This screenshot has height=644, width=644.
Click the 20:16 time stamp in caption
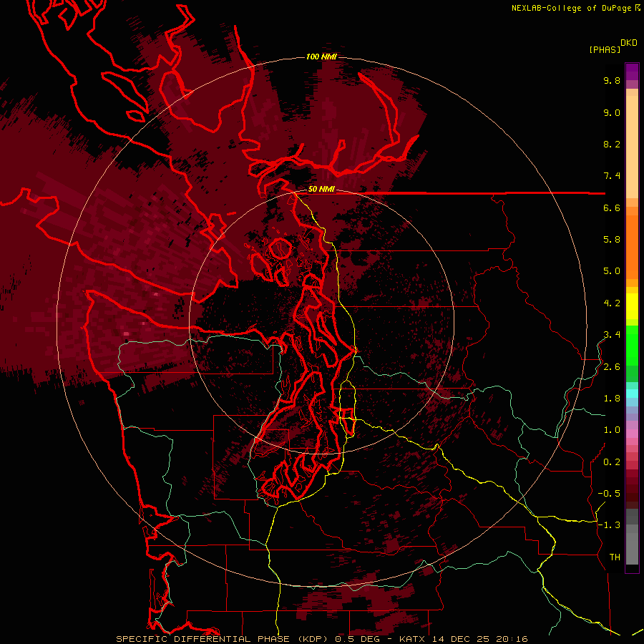point(512,639)
